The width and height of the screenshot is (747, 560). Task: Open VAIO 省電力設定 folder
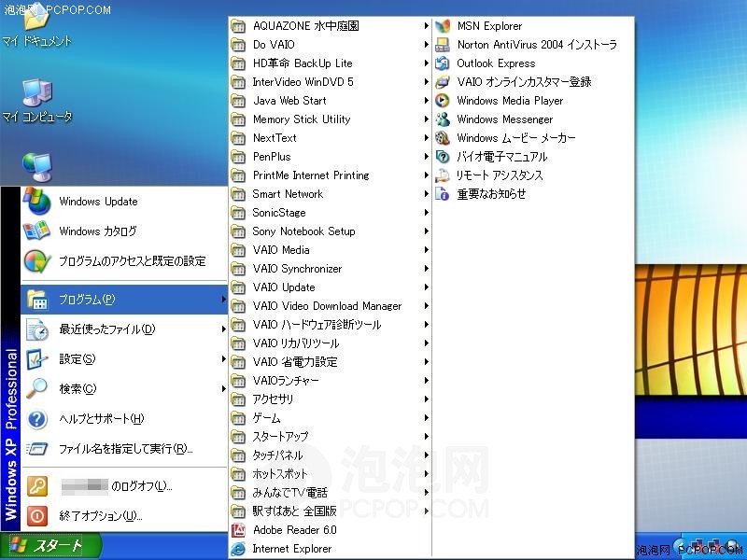[x=331, y=362]
